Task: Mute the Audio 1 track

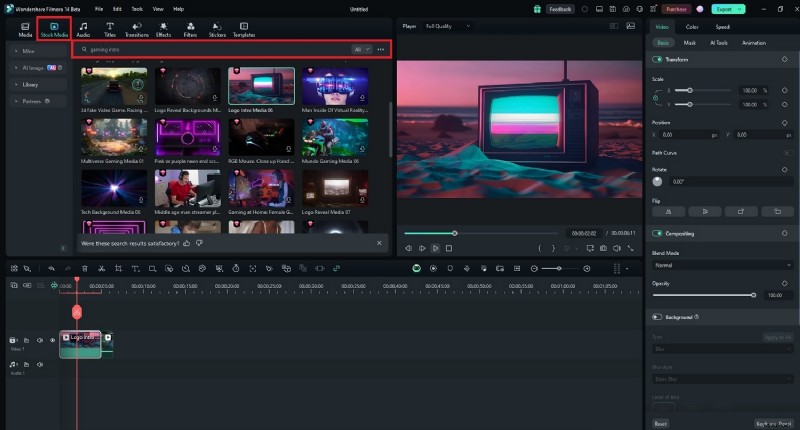Action: pos(39,364)
